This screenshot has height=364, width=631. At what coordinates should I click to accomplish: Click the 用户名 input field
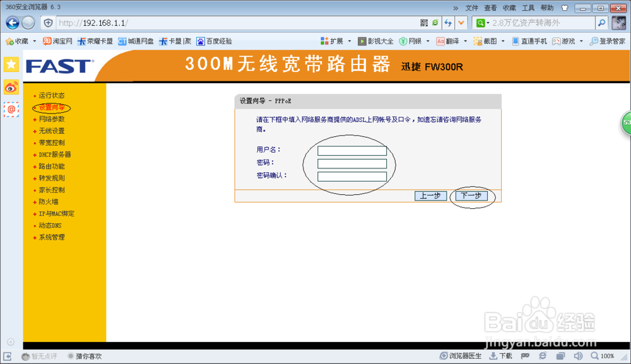tap(352, 151)
